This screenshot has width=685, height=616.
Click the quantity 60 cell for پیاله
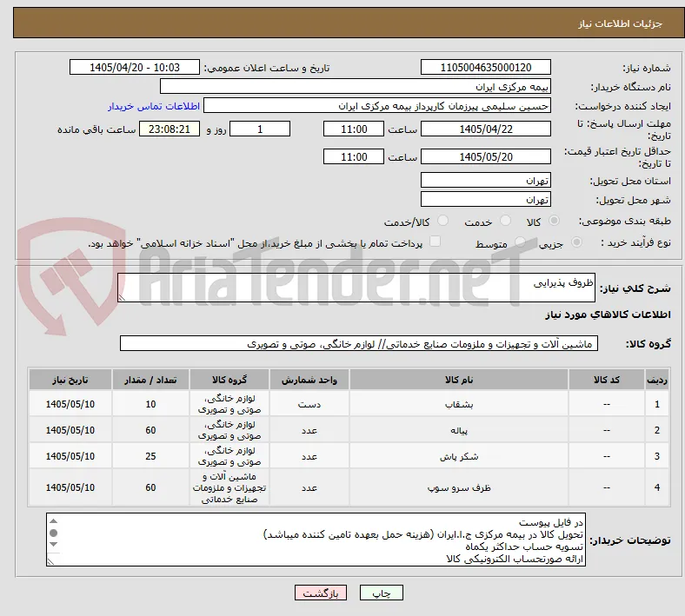150,430
